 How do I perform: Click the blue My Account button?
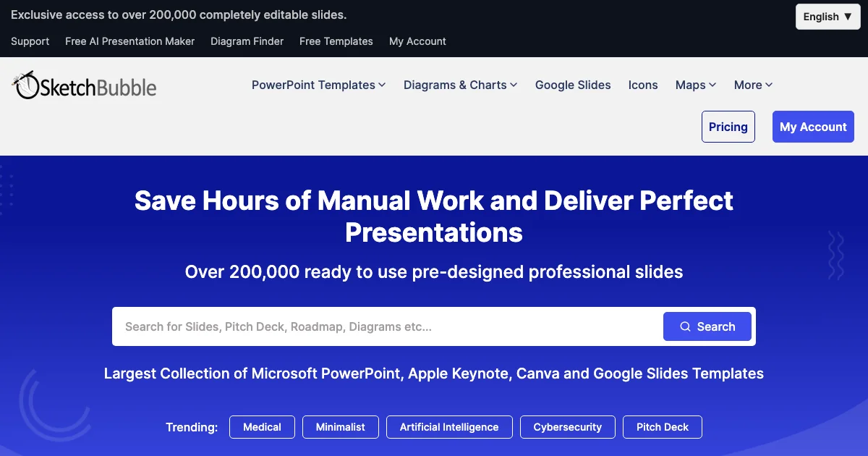813,127
